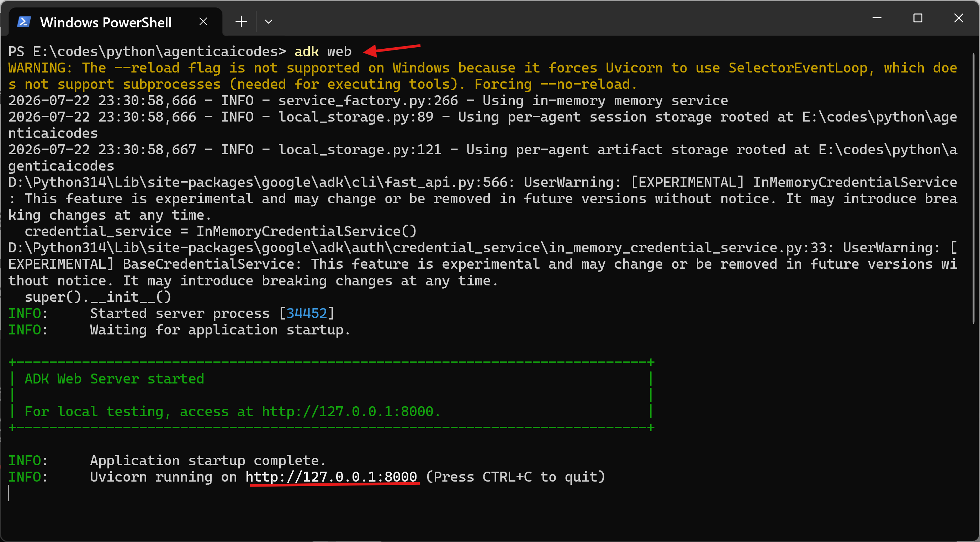The image size is (980, 542).
Task: Open the underlined Uvicorn http://127.0.0.1:8000 link
Action: pyautogui.click(x=331, y=477)
